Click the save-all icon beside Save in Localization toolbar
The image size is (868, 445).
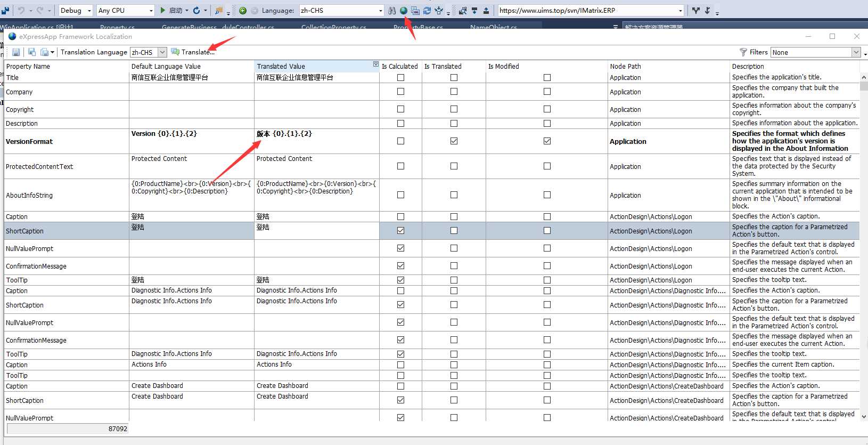point(31,52)
